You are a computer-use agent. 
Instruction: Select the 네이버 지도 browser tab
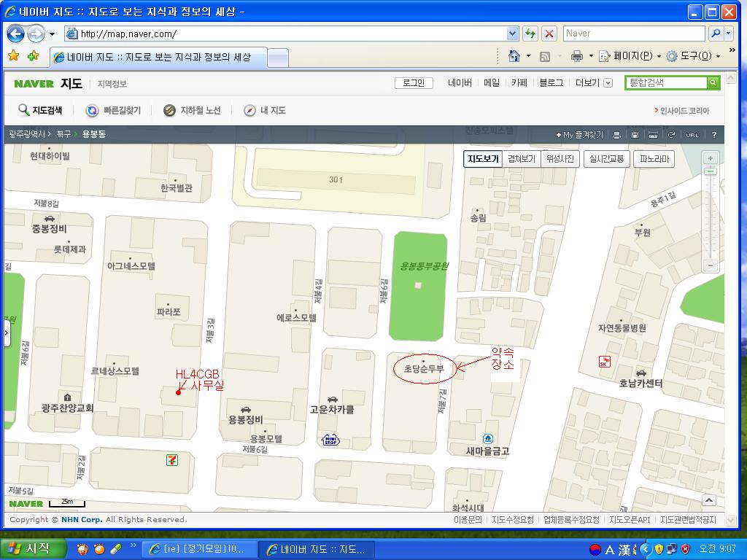158,57
